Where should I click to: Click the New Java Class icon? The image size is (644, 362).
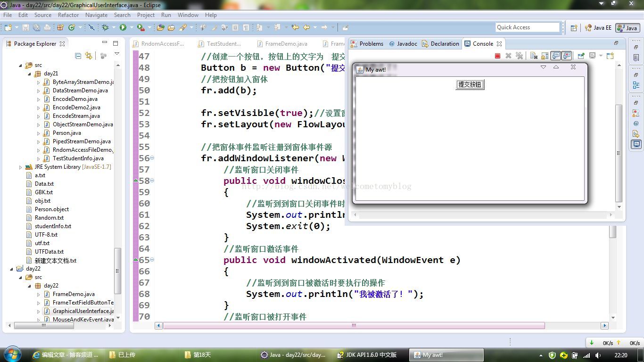click(72, 27)
